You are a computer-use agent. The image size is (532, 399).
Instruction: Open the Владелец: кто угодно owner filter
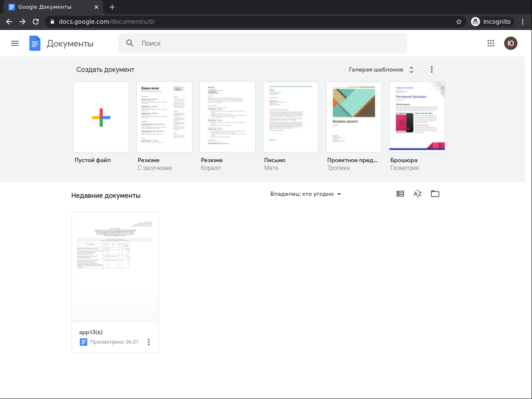click(305, 194)
